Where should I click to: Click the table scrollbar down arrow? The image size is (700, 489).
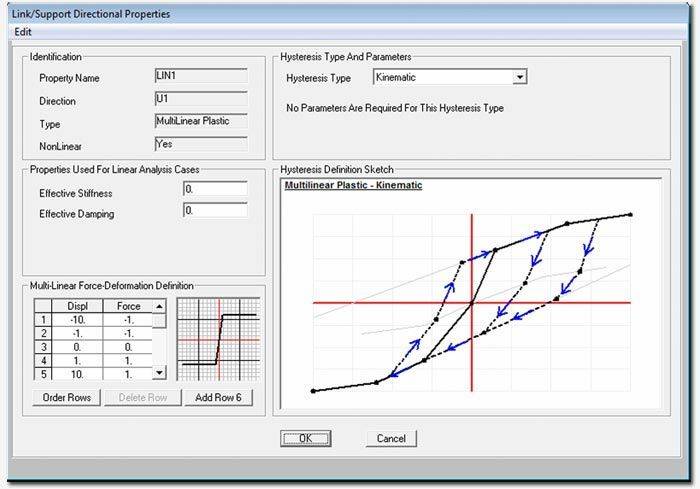tap(159, 372)
